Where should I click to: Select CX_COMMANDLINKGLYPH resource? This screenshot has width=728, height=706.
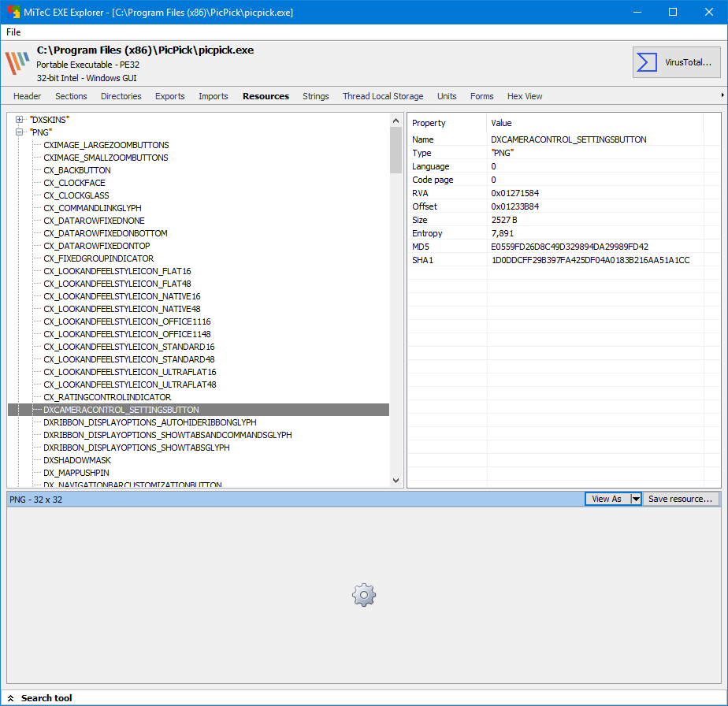click(92, 207)
